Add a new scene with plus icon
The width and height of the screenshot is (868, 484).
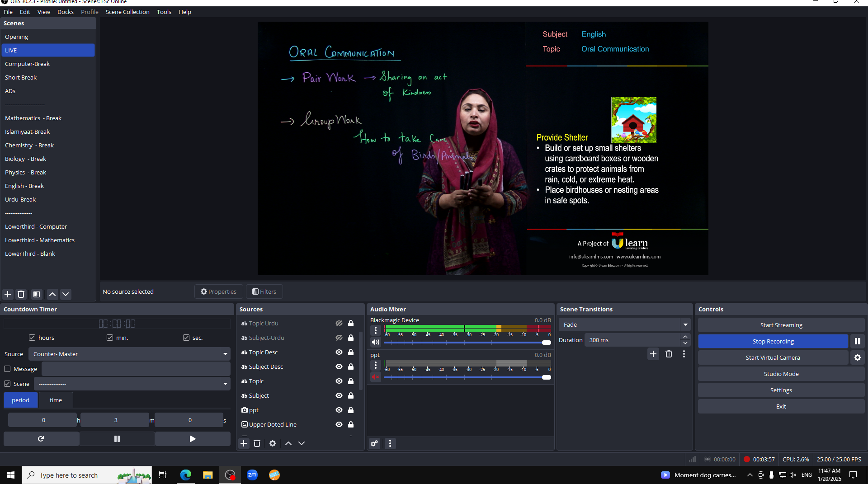pos(8,294)
